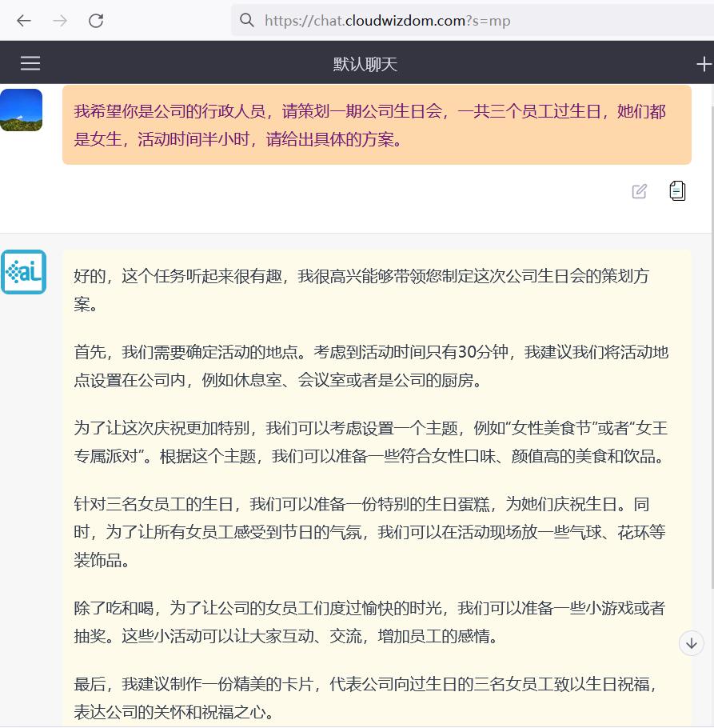
Task: Copy the AI's planning response with copy icon
Action: point(676,190)
